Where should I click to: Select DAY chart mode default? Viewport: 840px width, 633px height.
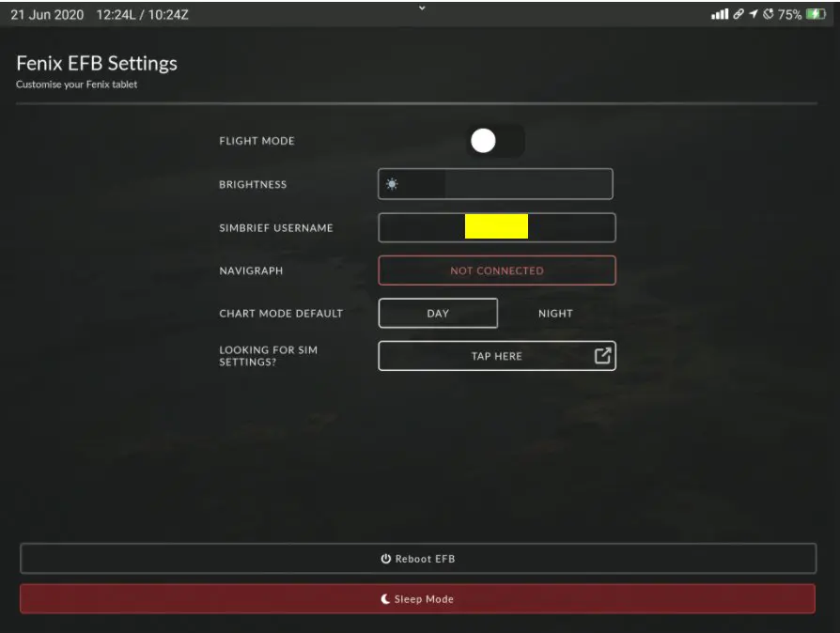[x=438, y=314]
